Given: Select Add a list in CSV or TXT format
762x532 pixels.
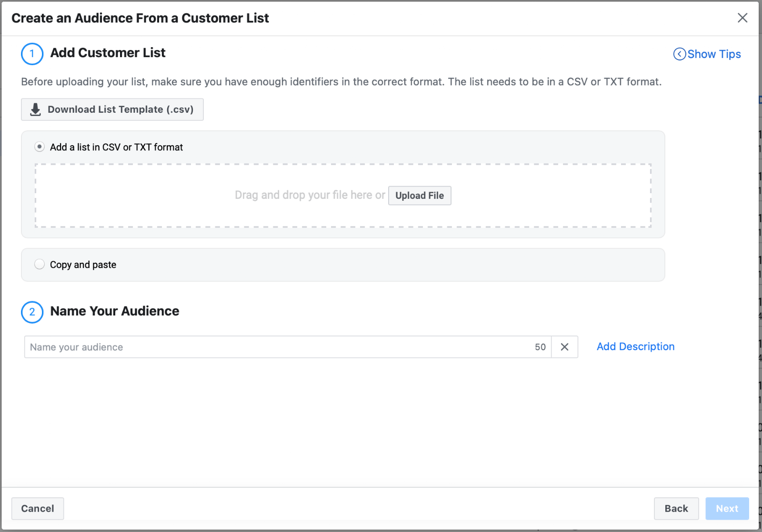Looking at the screenshot, I should (40, 147).
